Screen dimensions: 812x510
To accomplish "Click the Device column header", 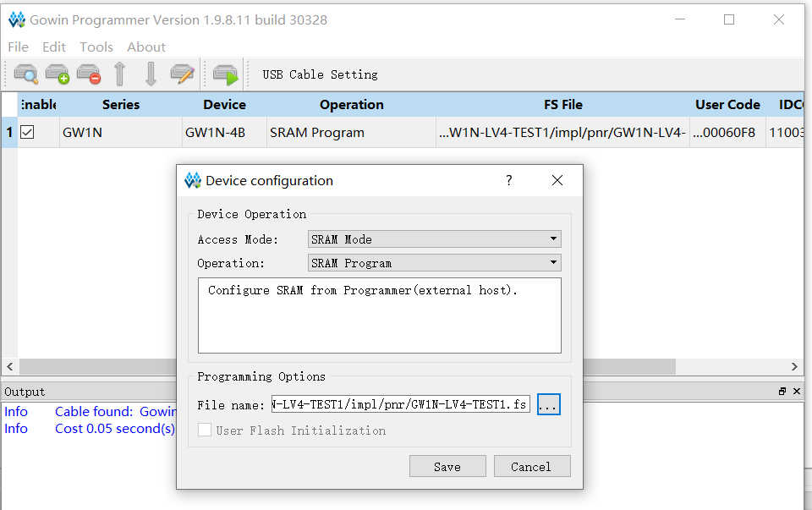I will point(224,105).
